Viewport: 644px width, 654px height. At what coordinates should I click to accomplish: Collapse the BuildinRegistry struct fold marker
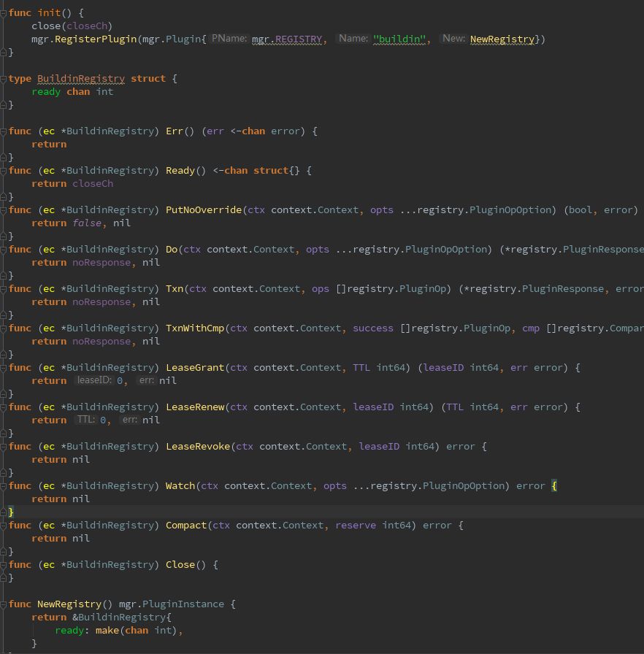4,79
